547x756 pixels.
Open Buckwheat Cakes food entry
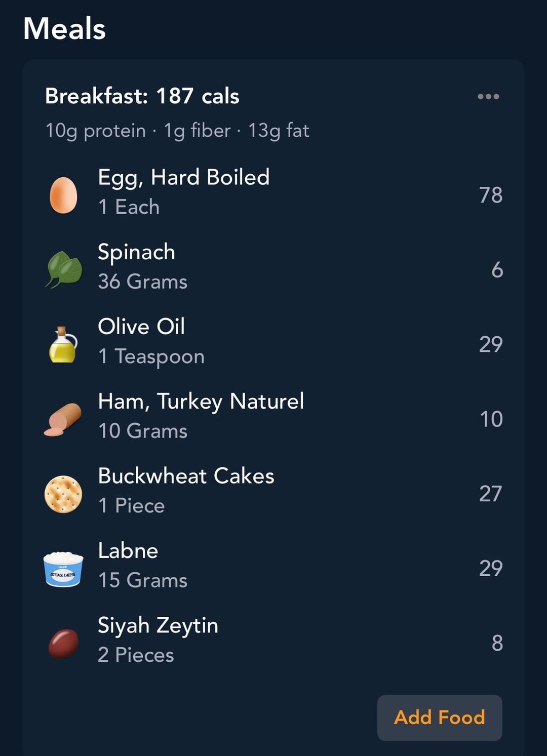[186, 476]
